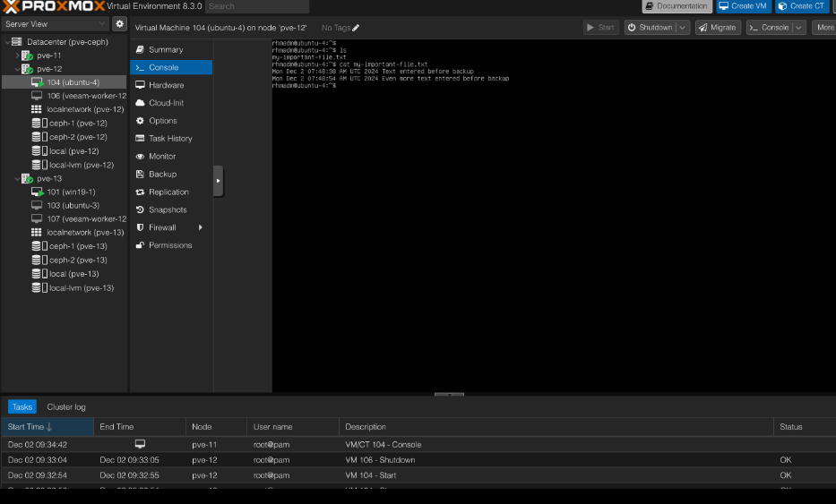836x504 pixels.
Task: Collapse the side menu panel handle
Action: [x=218, y=181]
